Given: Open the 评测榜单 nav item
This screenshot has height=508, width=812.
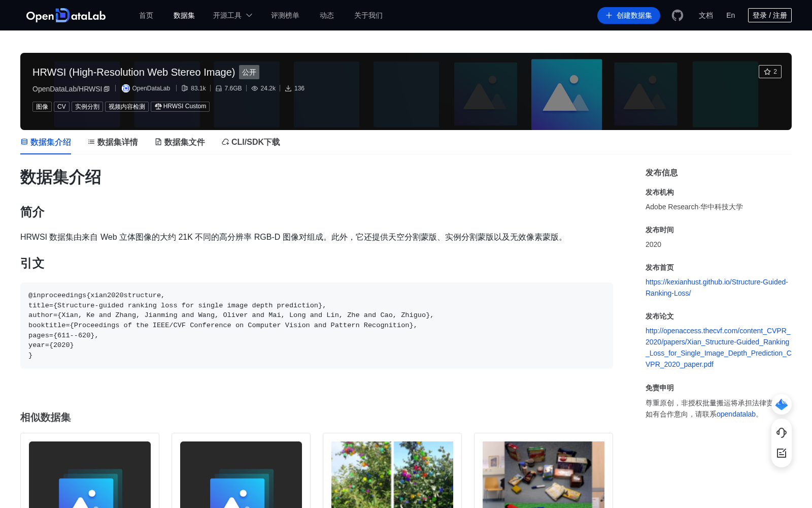Looking at the screenshot, I should (x=285, y=15).
